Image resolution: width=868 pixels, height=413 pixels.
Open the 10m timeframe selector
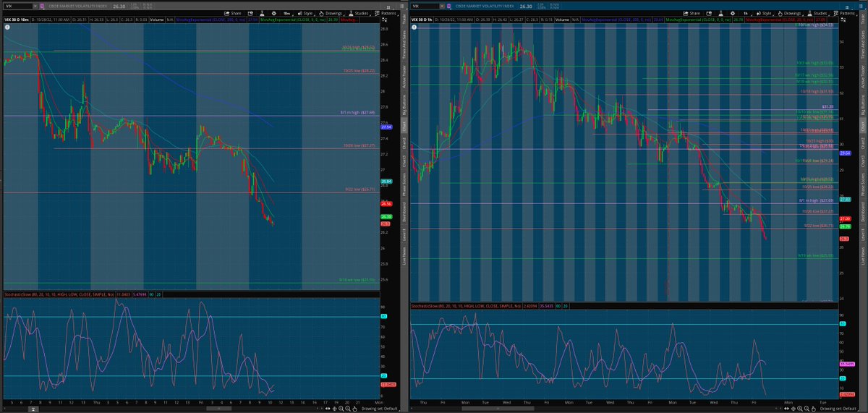click(x=286, y=13)
